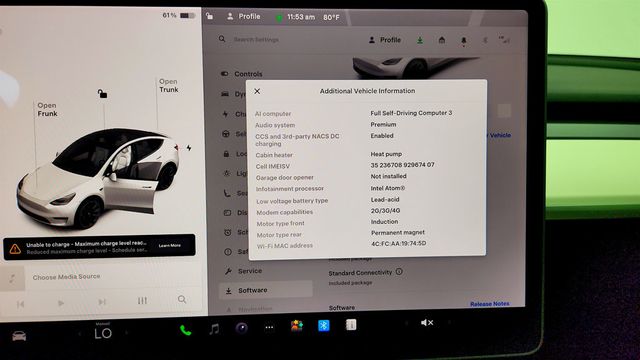Tap the info icon beside Standard Connectivity

(x=399, y=271)
